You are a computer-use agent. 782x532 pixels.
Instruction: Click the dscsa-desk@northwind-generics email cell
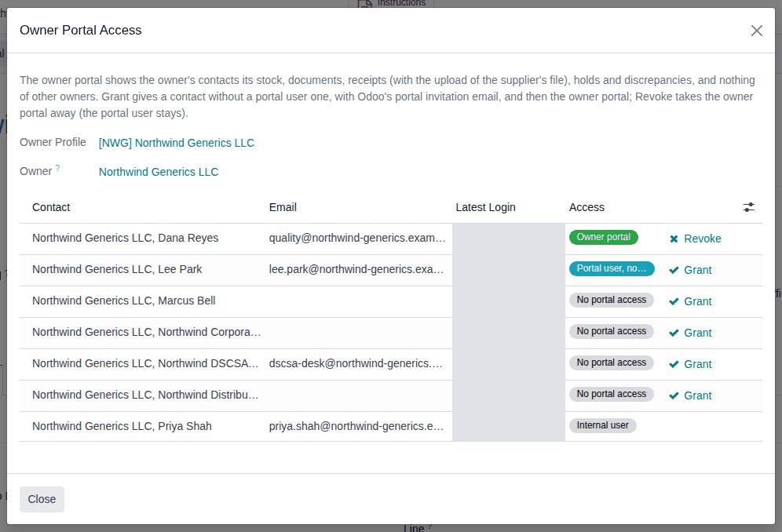pos(359,364)
